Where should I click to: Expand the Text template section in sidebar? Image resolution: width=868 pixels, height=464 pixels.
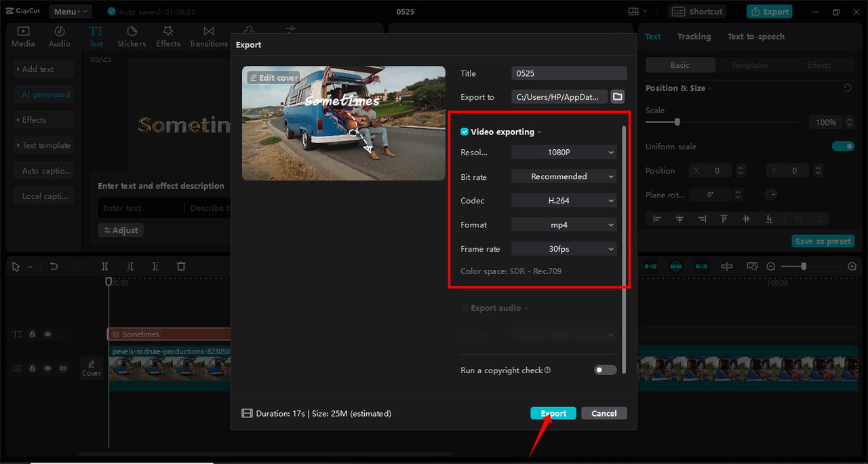(x=43, y=145)
